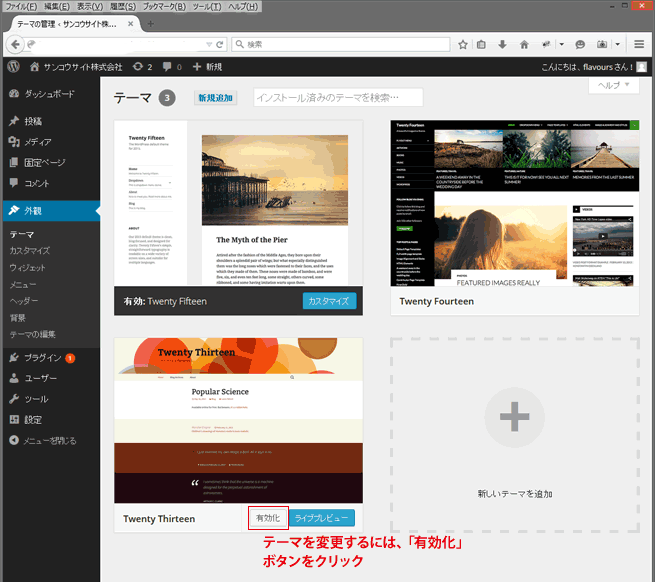Click ライブプレビュー for Twenty Thirteen
655x582 pixels.
322,518
